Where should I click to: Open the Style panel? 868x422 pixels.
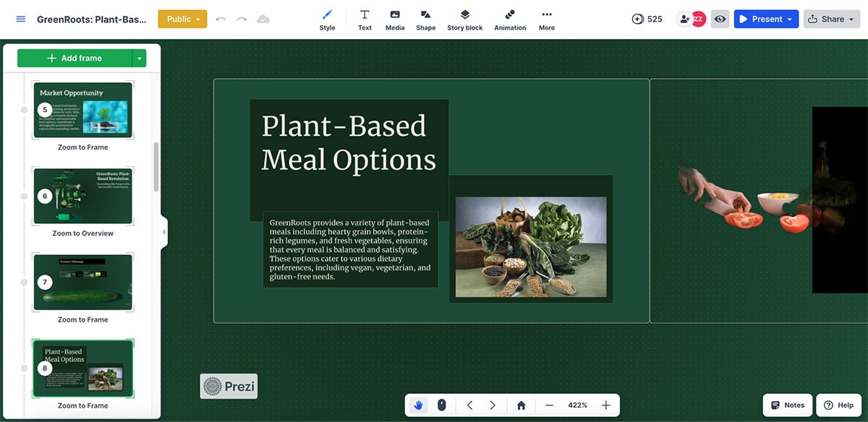click(327, 19)
